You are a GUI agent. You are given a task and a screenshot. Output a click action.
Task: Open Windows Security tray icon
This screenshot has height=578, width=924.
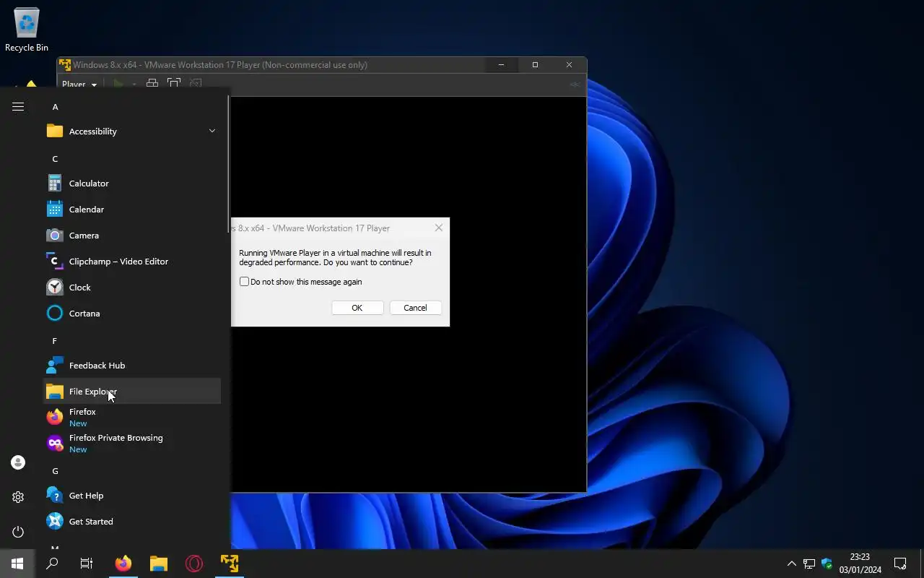(827, 564)
